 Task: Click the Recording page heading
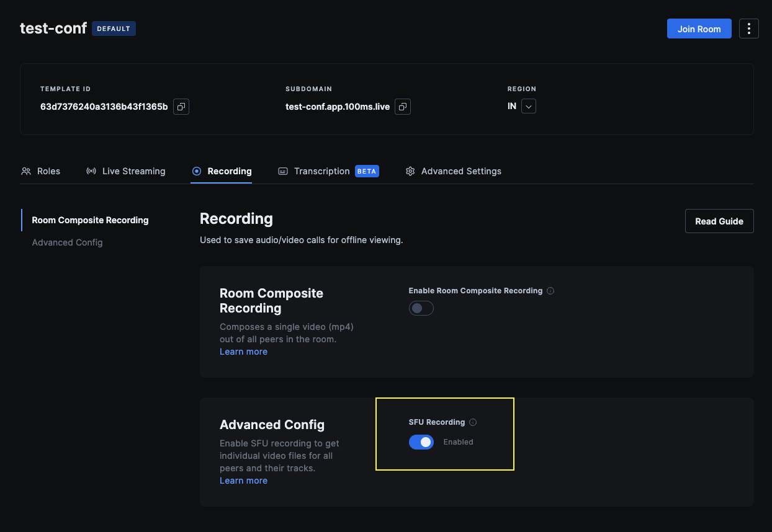(x=236, y=219)
